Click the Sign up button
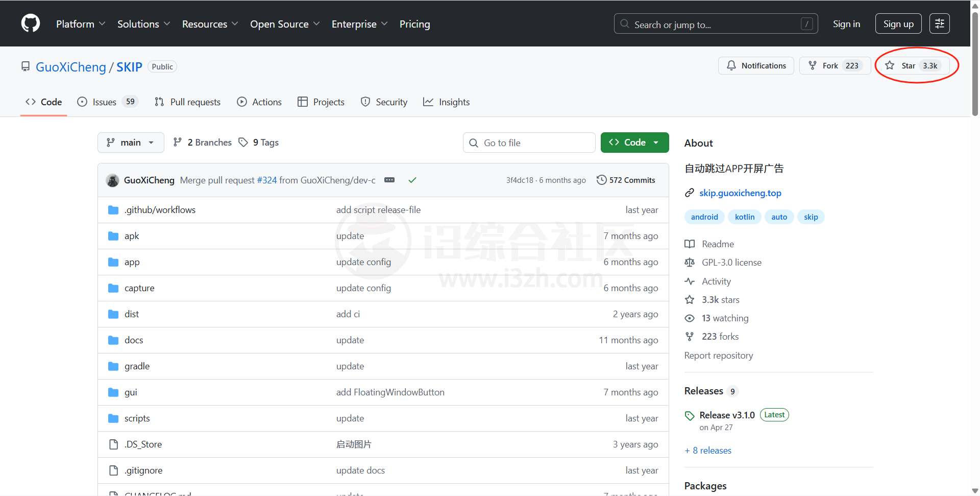This screenshot has height=496, width=980. [898, 23]
